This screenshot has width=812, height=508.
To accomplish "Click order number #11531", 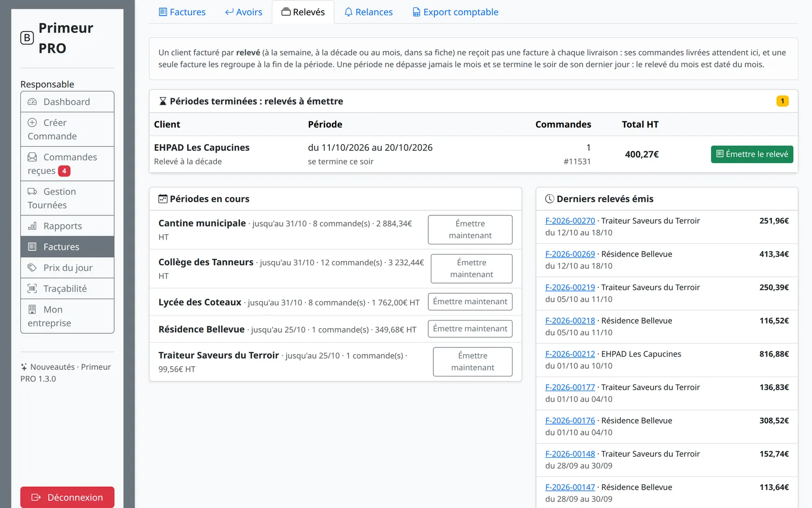I will pyautogui.click(x=577, y=162).
